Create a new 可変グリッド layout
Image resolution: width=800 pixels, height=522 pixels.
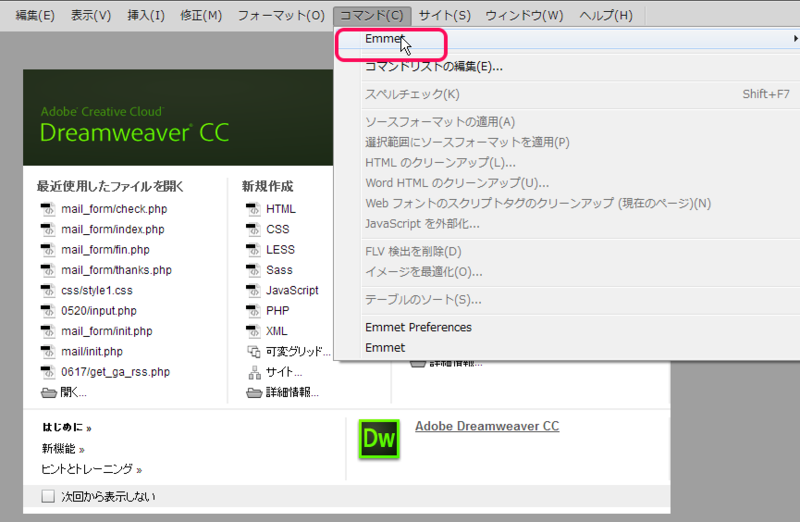tap(298, 352)
